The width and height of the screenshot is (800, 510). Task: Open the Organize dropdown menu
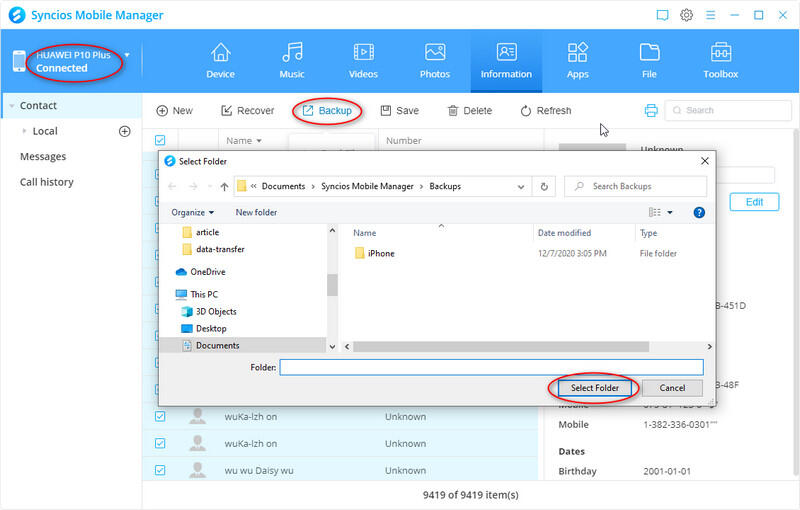(x=192, y=212)
